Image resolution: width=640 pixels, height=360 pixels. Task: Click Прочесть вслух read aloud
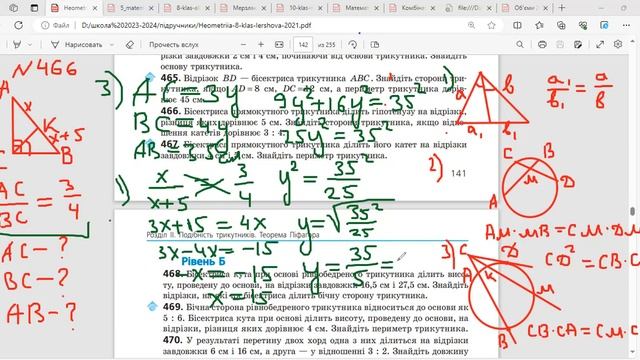(x=173, y=44)
